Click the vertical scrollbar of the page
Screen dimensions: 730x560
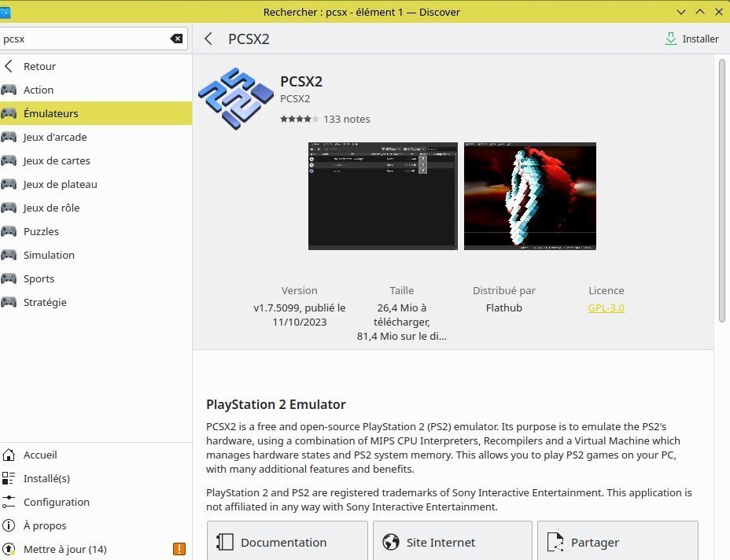722,190
